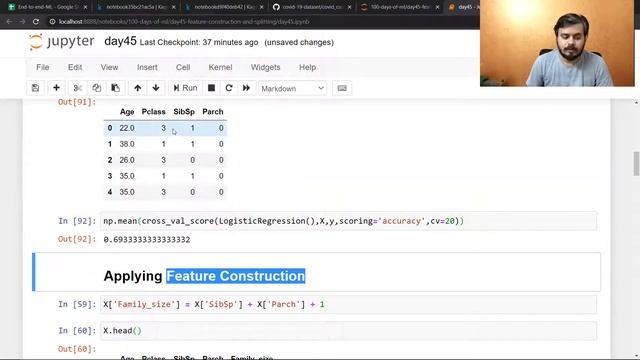The image size is (640, 360).
Task: Open the cell type Markdown dropdown
Action: coord(293,89)
